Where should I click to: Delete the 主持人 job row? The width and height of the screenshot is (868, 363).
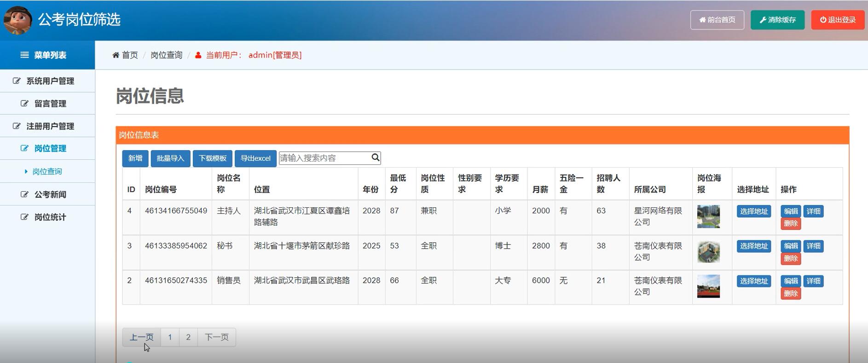[791, 223]
